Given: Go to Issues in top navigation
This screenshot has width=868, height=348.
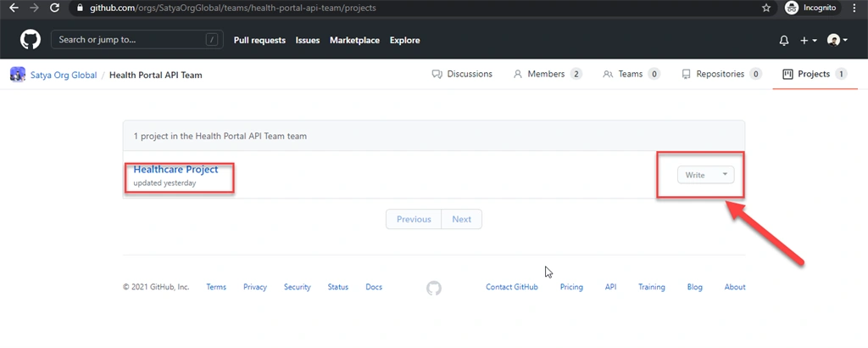Looking at the screenshot, I should pos(308,40).
